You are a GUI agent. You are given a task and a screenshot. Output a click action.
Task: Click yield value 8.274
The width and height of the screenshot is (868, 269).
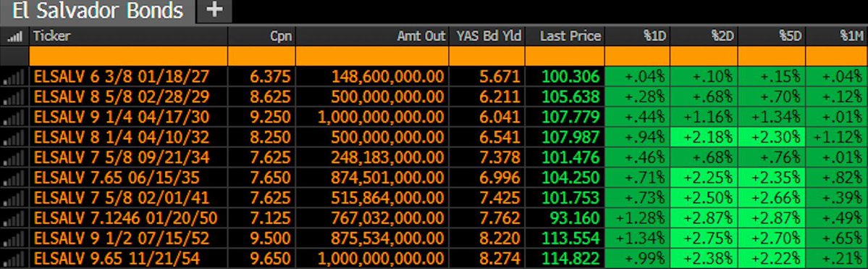point(500,258)
